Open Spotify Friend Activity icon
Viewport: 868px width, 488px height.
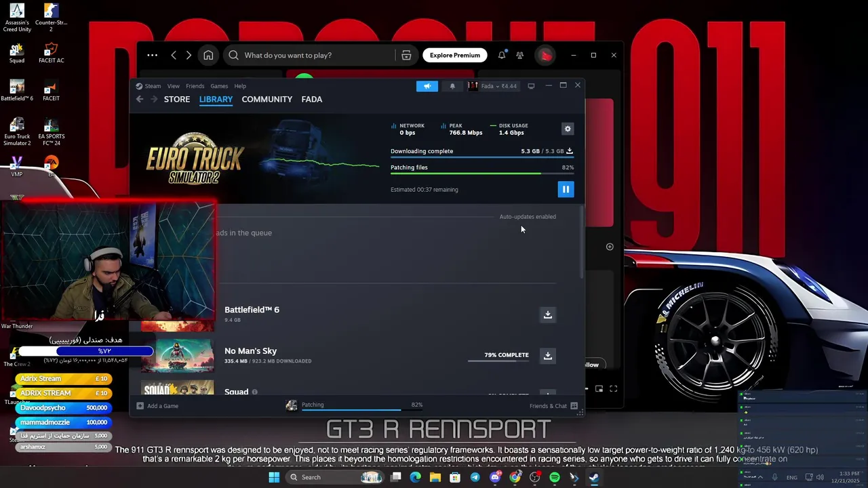pos(520,56)
